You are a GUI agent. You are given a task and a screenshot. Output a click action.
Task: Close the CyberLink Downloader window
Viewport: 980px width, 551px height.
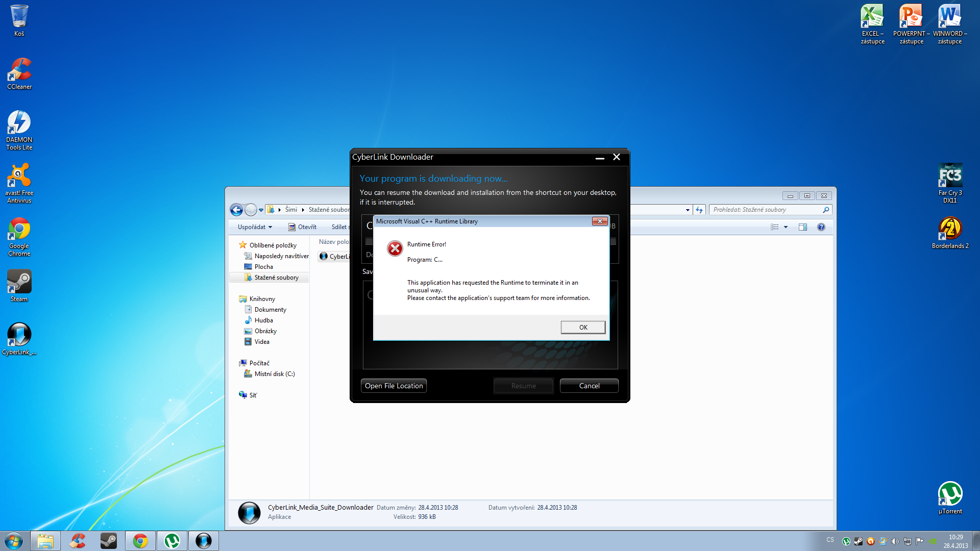pos(617,157)
